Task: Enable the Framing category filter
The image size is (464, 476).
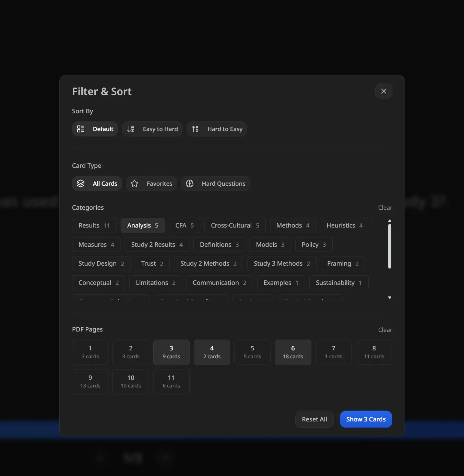Action: click(x=342, y=263)
